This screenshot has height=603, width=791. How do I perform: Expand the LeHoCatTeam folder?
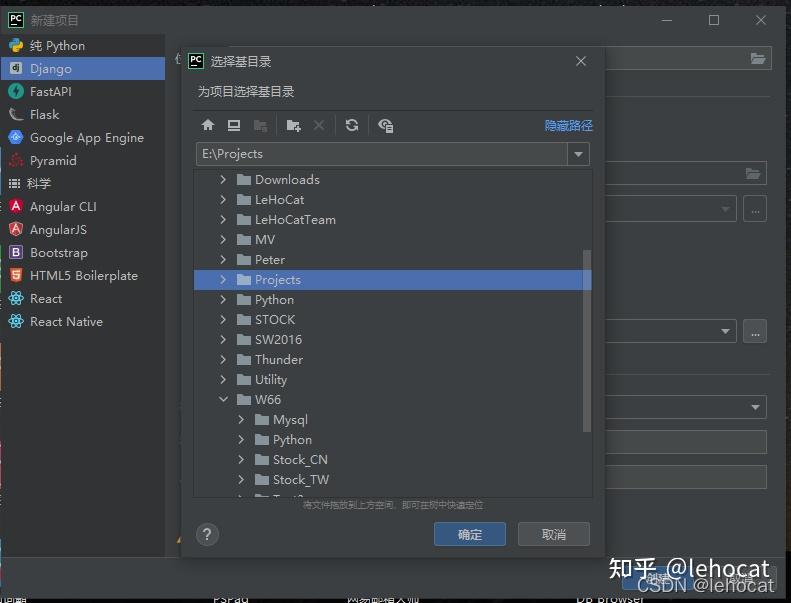click(x=223, y=220)
